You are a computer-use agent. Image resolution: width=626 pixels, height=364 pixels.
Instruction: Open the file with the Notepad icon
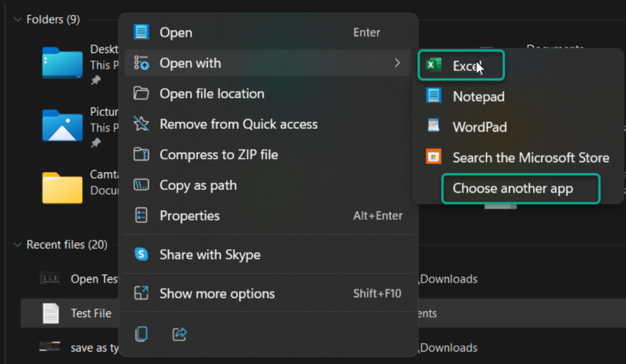coord(434,96)
